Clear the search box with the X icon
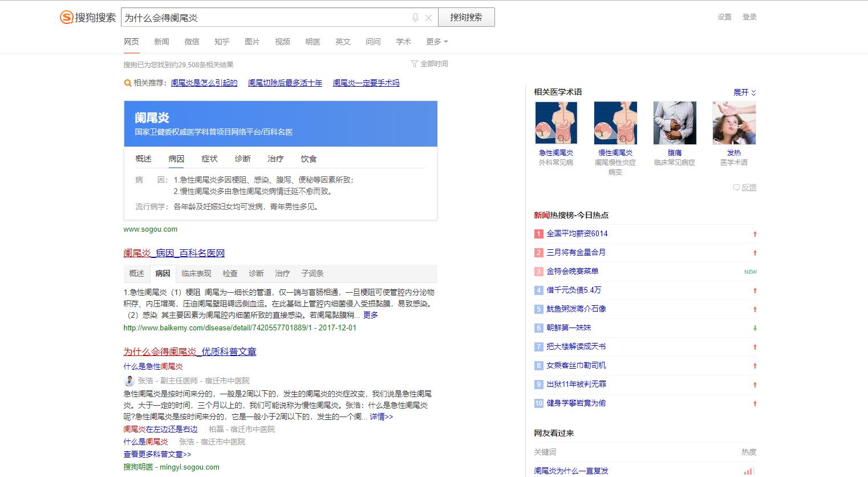Viewport: 868px width, 477px height. (429, 17)
